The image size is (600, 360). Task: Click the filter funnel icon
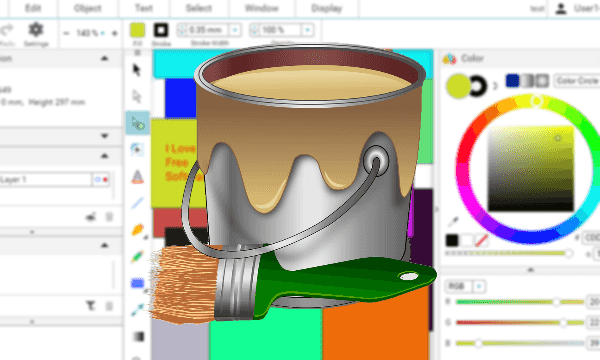tap(90, 305)
